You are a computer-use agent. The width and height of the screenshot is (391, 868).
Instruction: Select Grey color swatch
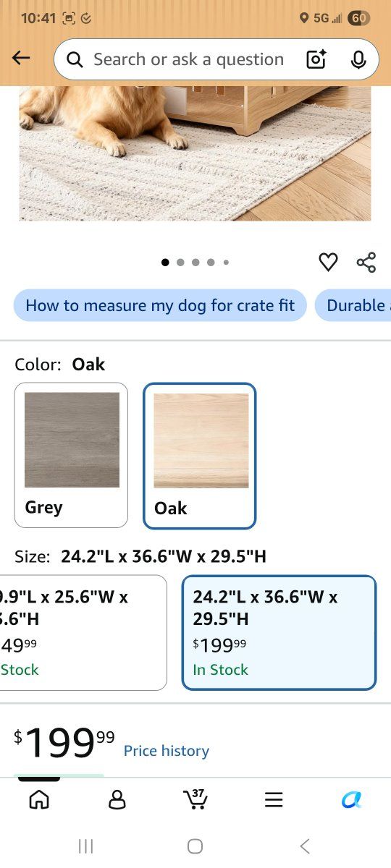click(x=71, y=455)
